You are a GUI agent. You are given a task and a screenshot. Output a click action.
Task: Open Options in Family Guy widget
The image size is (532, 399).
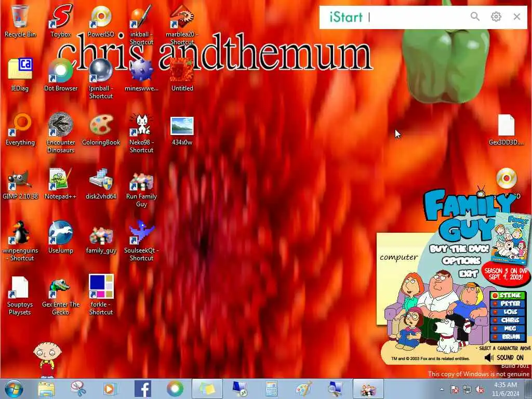click(461, 261)
